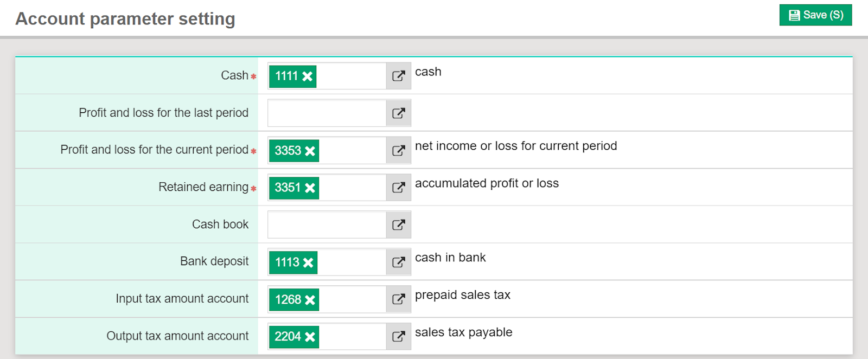This screenshot has height=359, width=868.
Task: Remove the 3353 account tag
Action: (310, 151)
